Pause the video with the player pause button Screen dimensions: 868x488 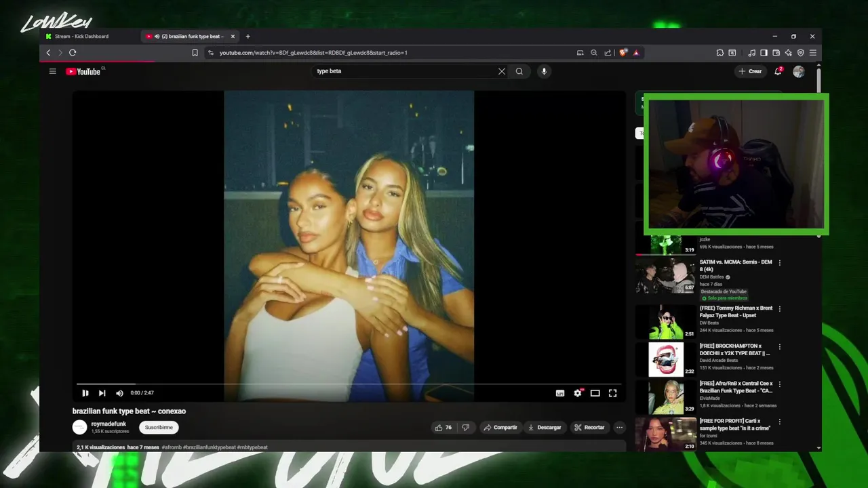tap(85, 393)
